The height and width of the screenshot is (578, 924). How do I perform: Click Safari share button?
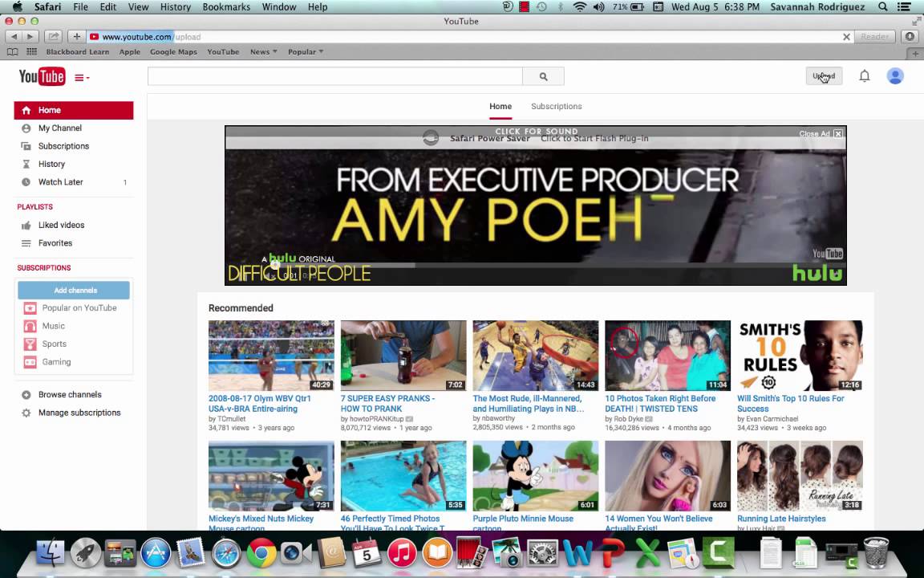53,37
